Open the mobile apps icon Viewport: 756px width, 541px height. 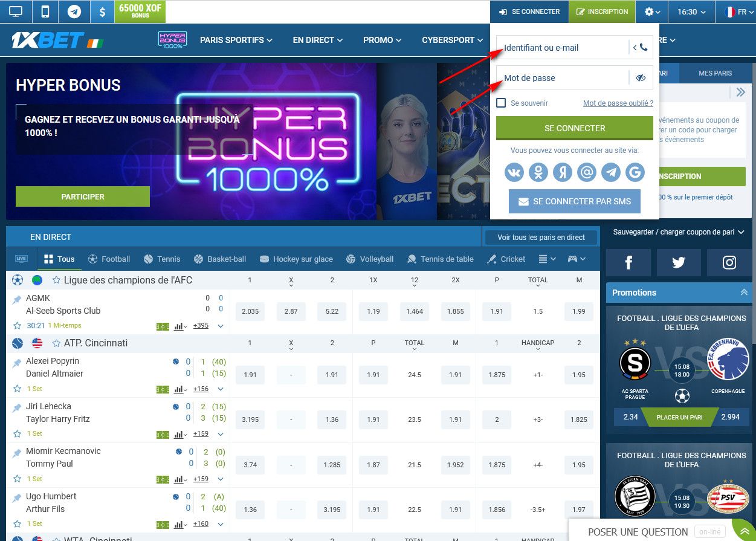point(45,11)
